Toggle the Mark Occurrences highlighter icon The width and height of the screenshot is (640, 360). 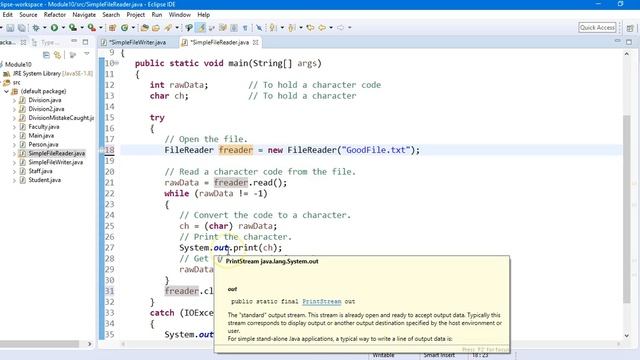tap(201, 28)
